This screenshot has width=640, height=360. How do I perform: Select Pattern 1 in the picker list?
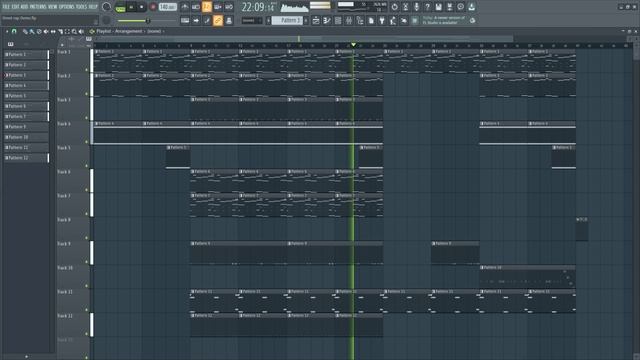(x=26, y=54)
